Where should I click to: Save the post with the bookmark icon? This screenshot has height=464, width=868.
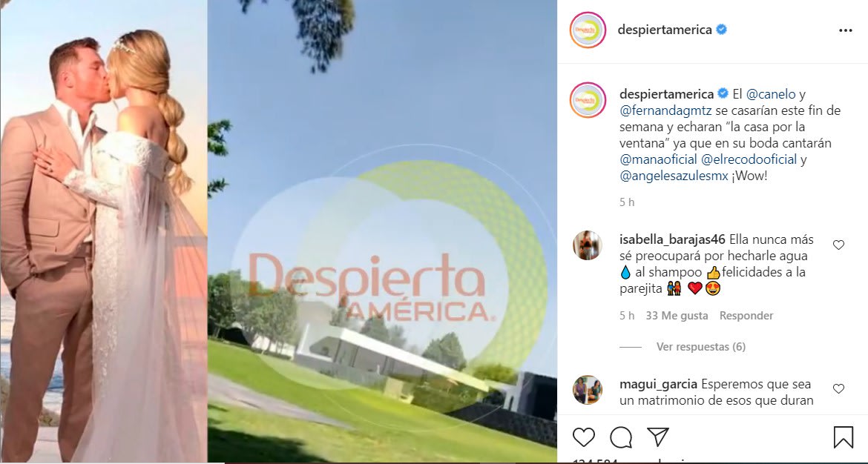pyautogui.click(x=843, y=437)
